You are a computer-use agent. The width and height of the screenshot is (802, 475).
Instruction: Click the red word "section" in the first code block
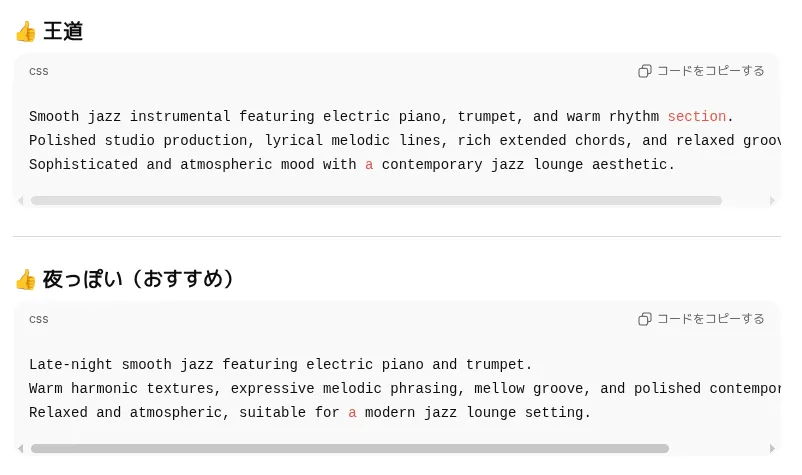click(x=697, y=117)
